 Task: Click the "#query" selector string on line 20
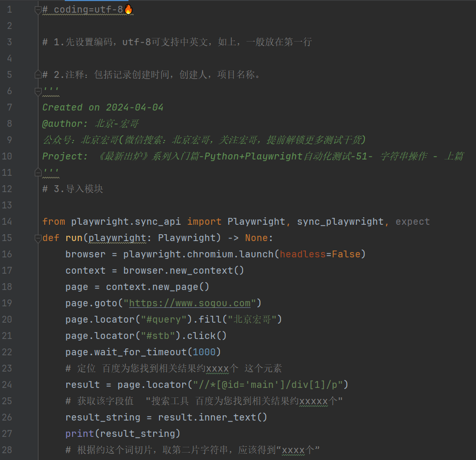[x=163, y=319]
